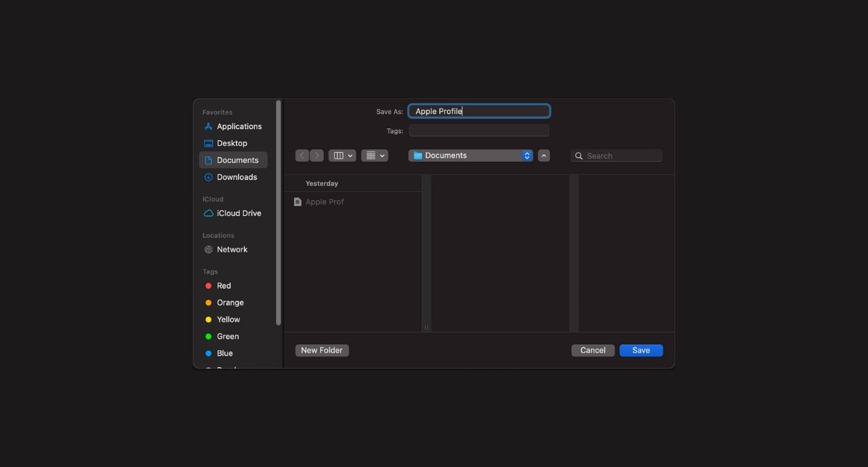Screen dimensions: 868x467
Task: Click the Applications sidebar icon
Action: tap(208, 127)
